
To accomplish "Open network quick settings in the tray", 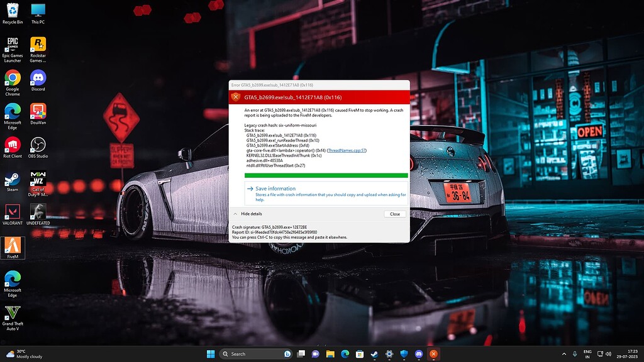I will 600,354.
